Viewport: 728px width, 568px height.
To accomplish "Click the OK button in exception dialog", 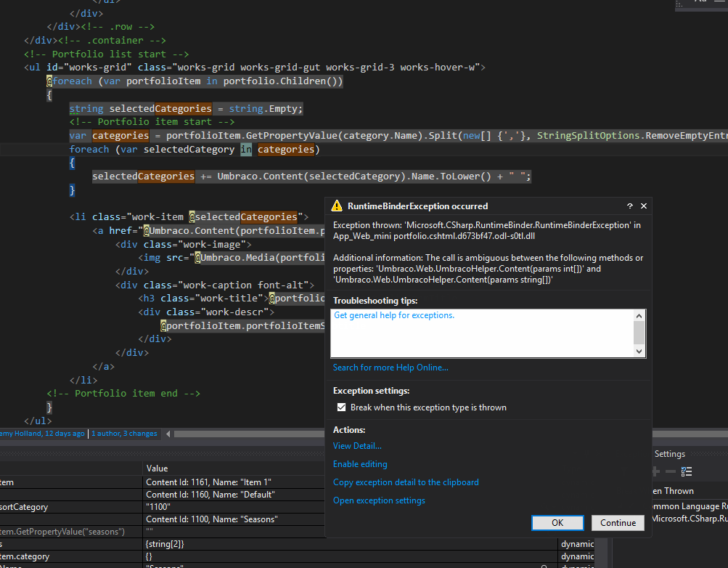I will (557, 523).
